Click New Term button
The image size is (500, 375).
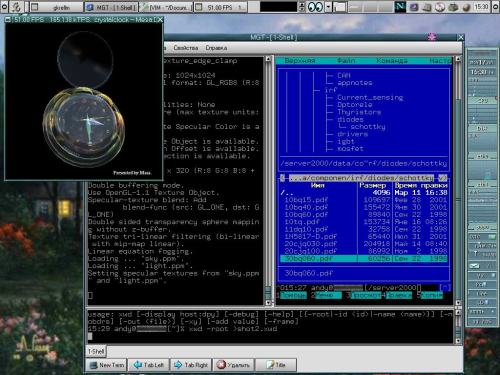click(x=107, y=365)
